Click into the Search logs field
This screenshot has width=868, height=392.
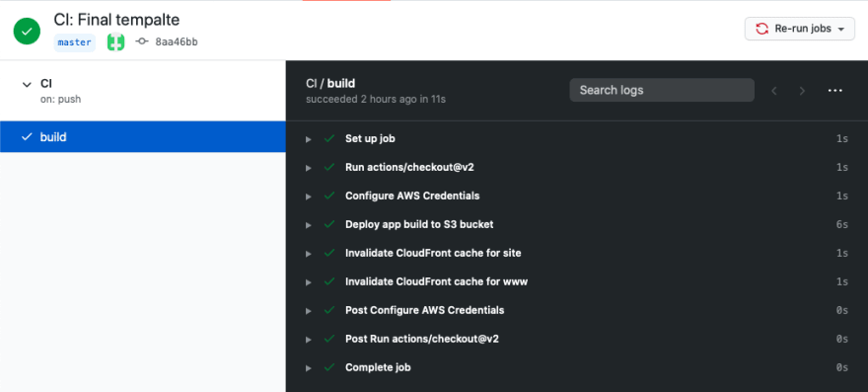[662, 90]
